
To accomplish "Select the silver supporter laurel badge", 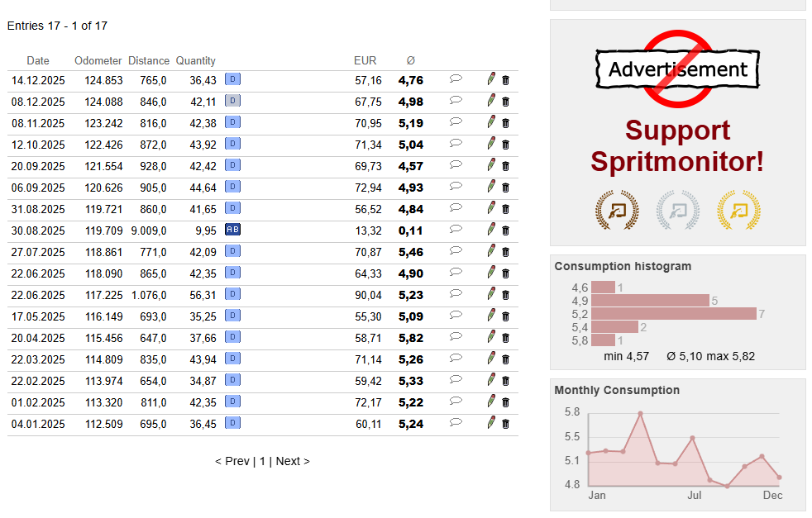I will (678, 210).
